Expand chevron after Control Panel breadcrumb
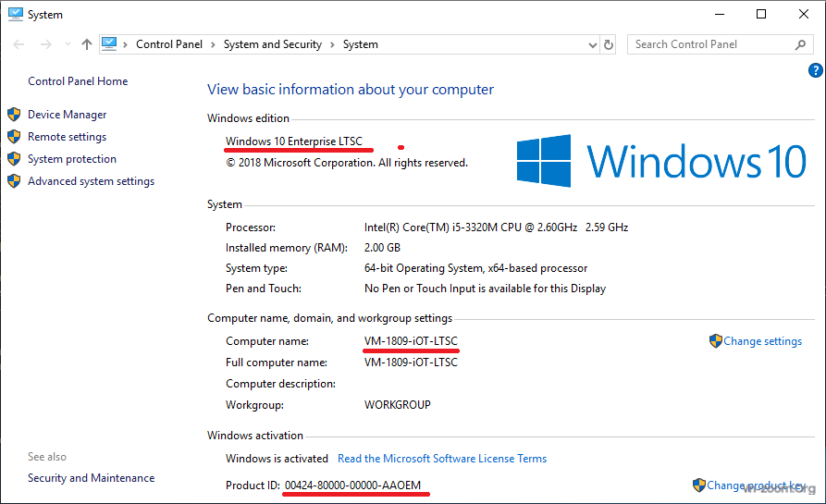 [213, 44]
